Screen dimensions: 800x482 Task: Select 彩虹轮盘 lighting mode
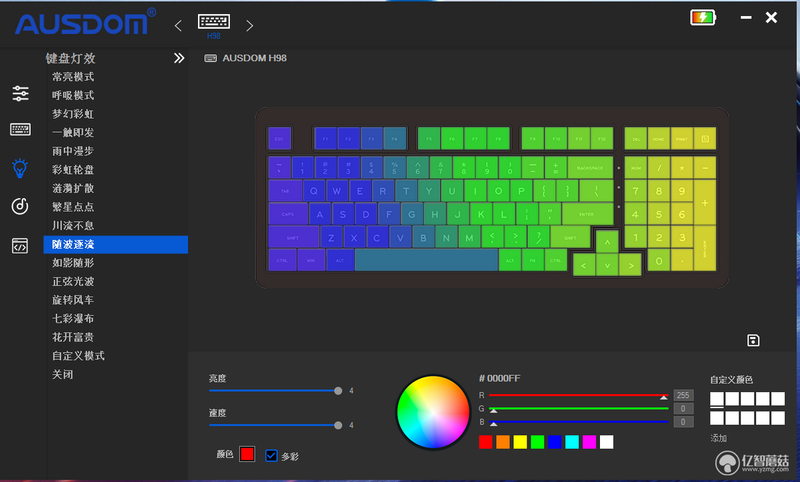(x=73, y=170)
